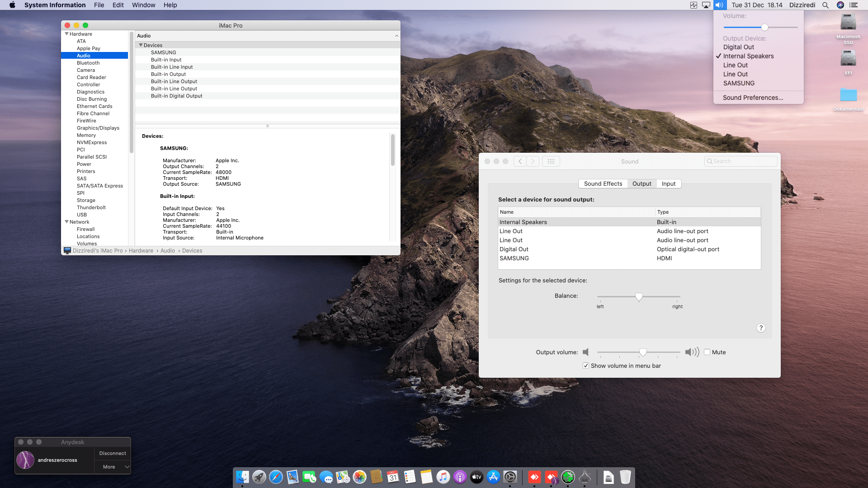Open Safari from the dock
Screen dimensions: 868x488
(x=276, y=477)
